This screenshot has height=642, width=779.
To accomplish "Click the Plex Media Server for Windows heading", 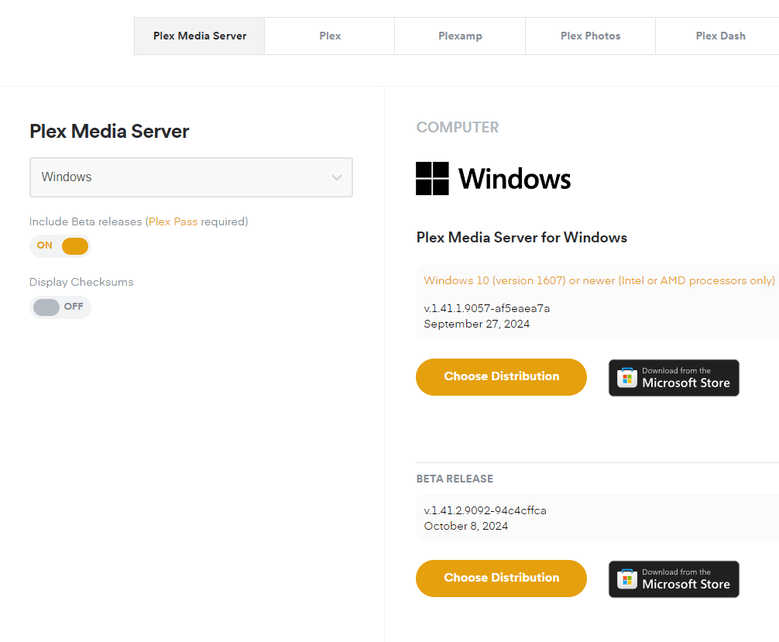I will pos(522,238).
